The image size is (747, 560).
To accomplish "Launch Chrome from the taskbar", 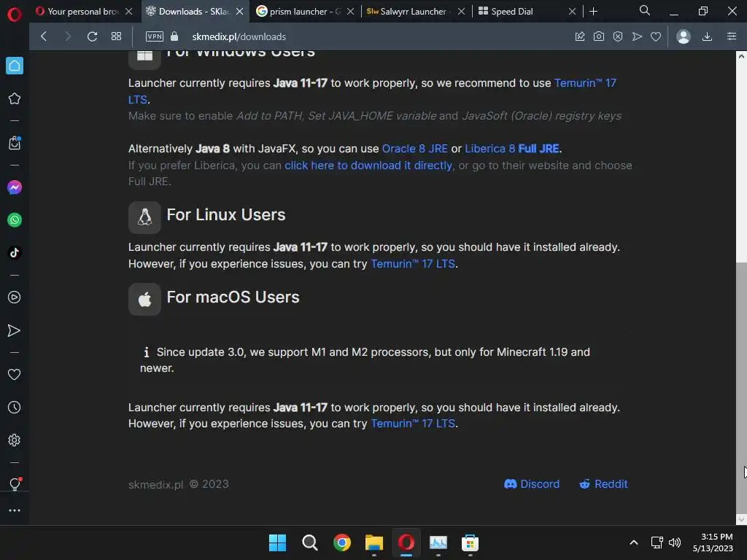I will 342,542.
